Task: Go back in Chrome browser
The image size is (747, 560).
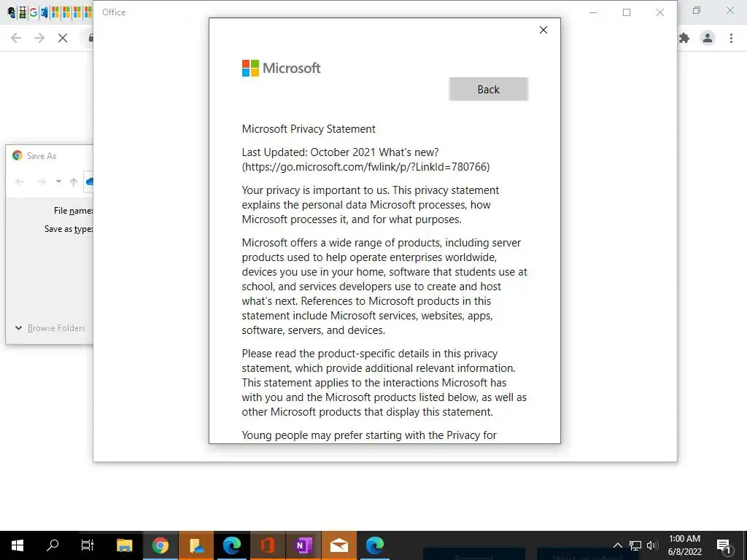Action: point(16,38)
